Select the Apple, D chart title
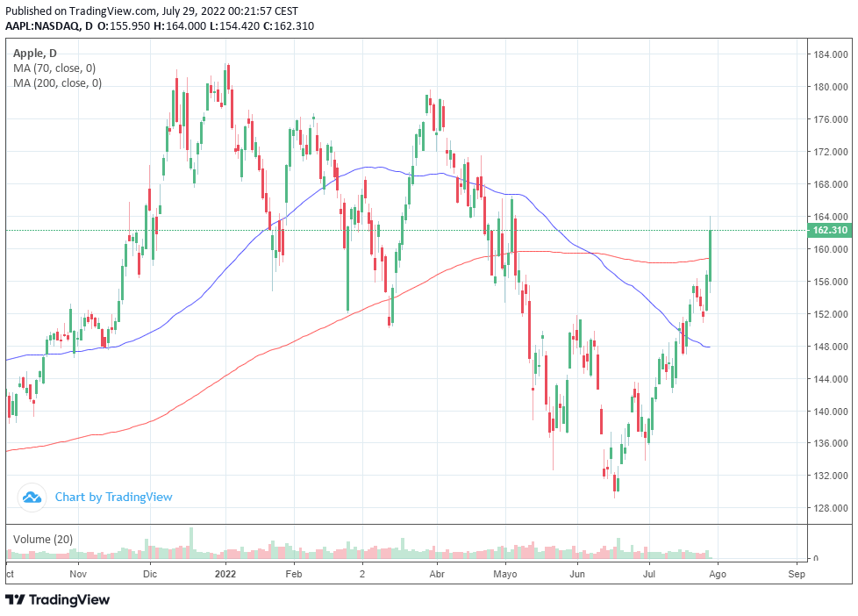Viewport: 858px width, 616px height. click(34, 54)
